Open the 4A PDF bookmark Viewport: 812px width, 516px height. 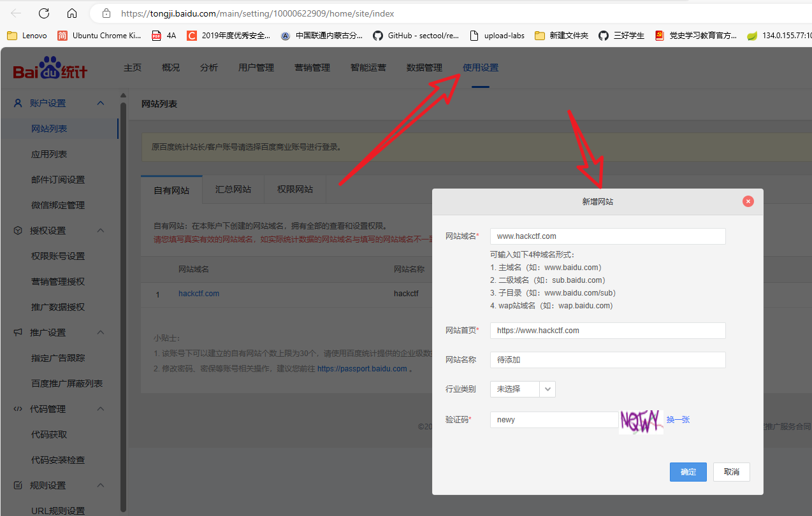click(164, 36)
